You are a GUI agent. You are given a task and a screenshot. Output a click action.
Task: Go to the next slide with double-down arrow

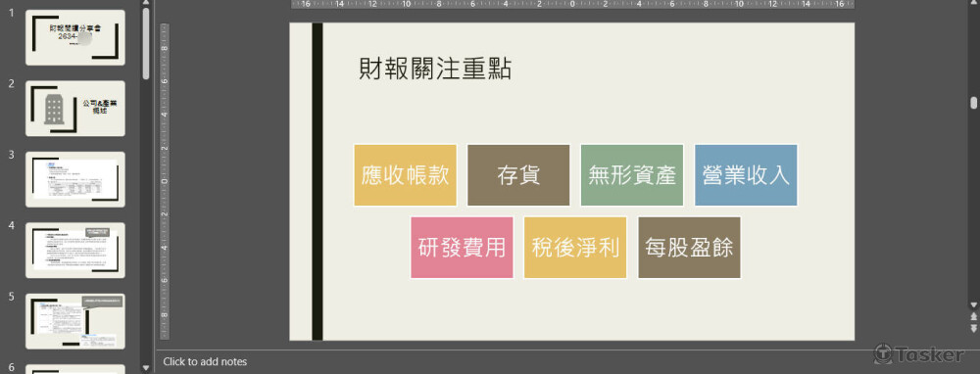(x=973, y=328)
